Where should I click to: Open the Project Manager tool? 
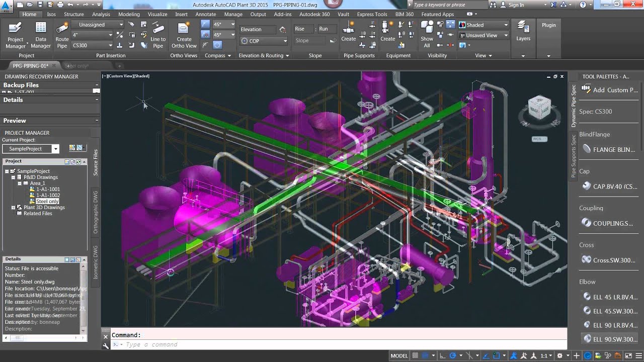tap(15, 35)
